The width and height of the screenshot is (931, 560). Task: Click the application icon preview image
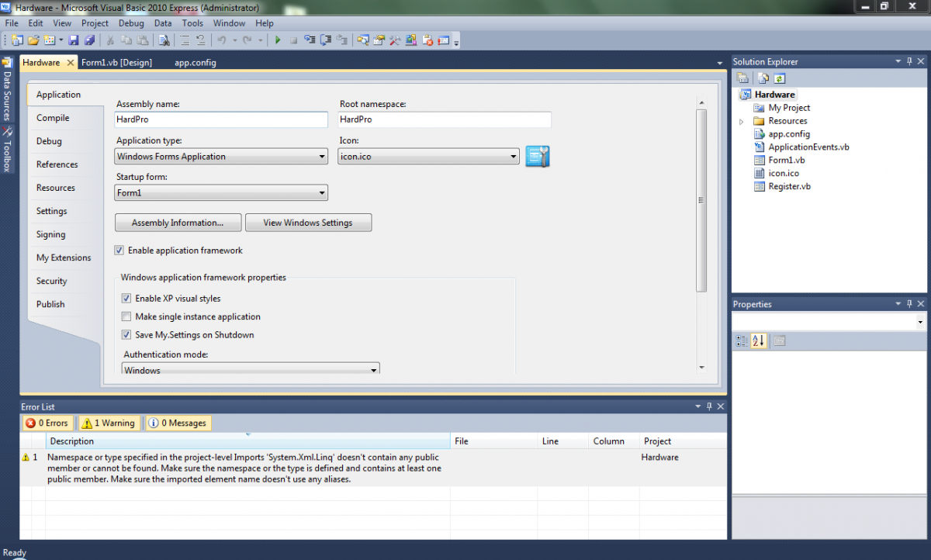[538, 156]
